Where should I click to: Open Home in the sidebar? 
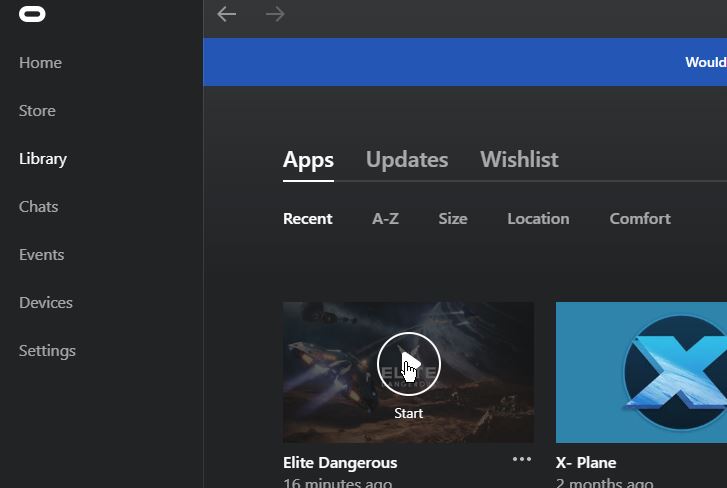[x=40, y=63]
